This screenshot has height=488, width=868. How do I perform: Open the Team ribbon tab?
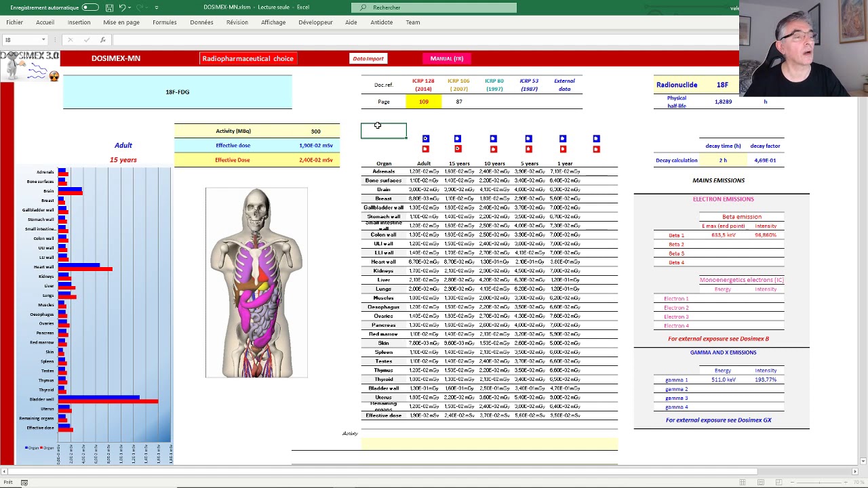tap(412, 22)
